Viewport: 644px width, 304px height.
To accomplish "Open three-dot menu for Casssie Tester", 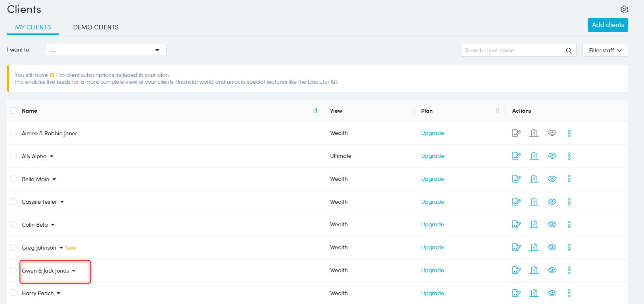I will click(x=569, y=202).
